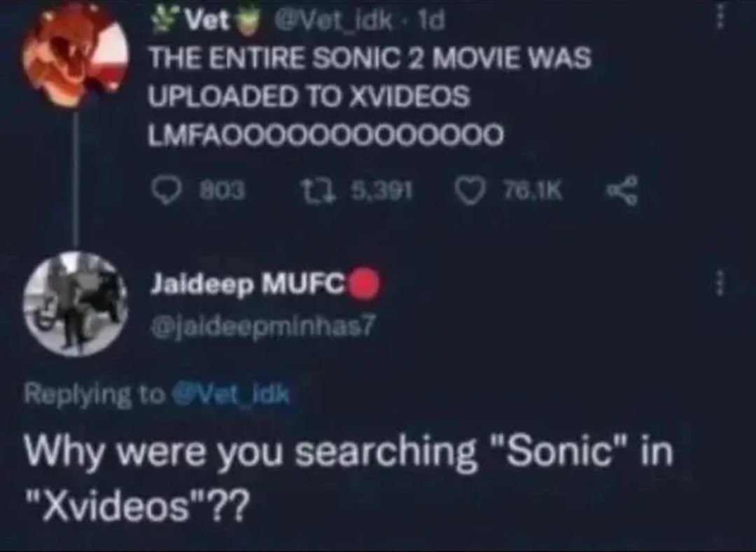Click the 5,391 retweets count

tap(382, 191)
